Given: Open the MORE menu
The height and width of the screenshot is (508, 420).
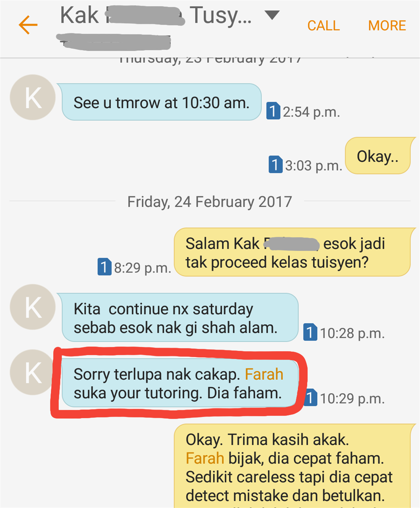Looking at the screenshot, I should 387,26.
